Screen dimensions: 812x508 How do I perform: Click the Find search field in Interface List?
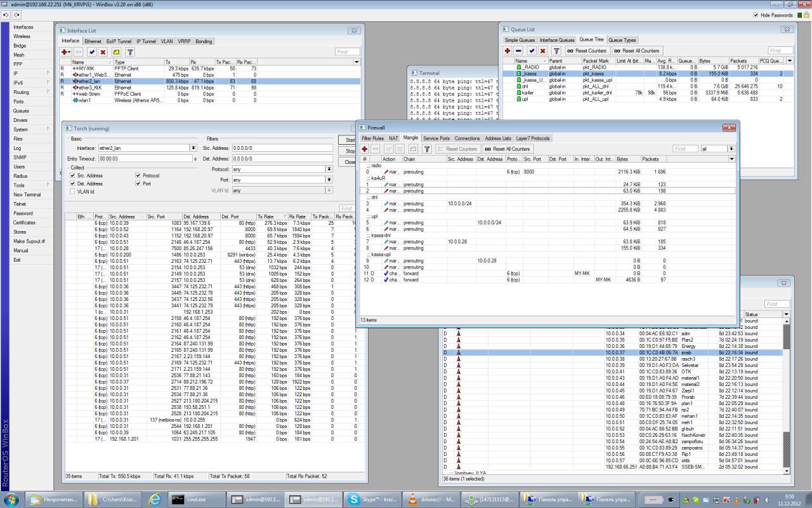[x=347, y=52]
